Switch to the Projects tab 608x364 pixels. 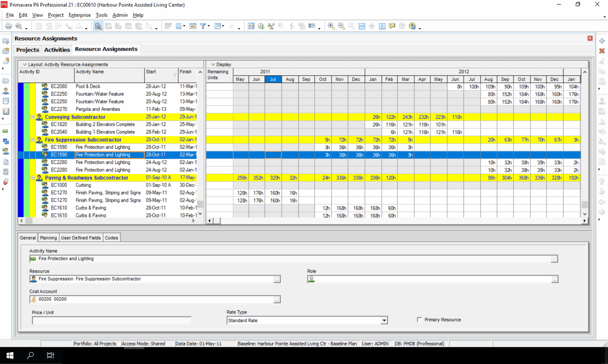(28, 50)
